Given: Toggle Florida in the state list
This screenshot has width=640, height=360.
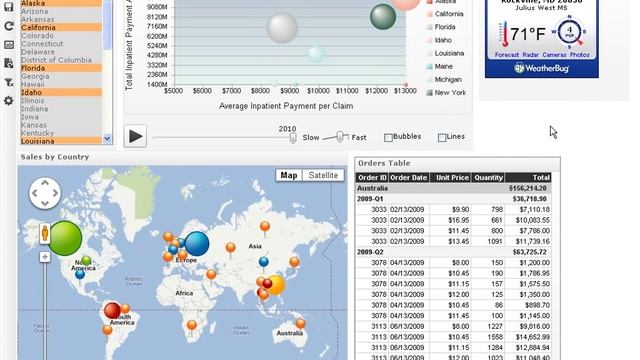Looking at the screenshot, I should (x=61, y=68).
